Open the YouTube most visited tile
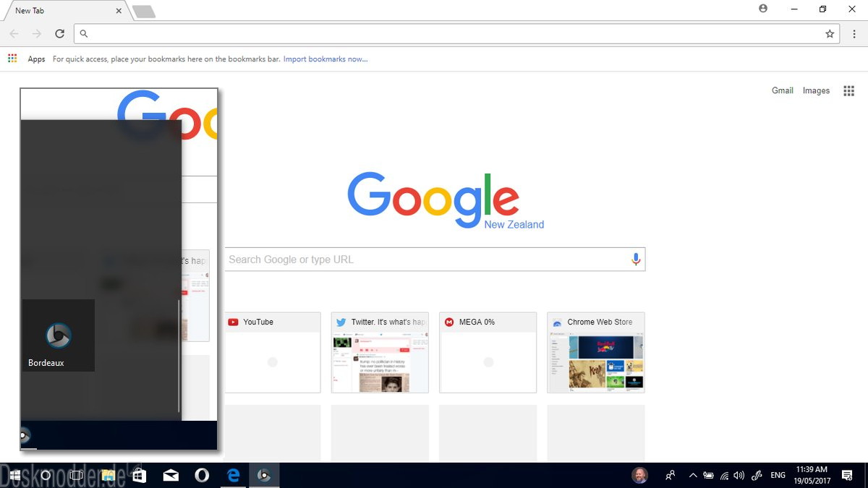The image size is (868, 488). click(272, 353)
